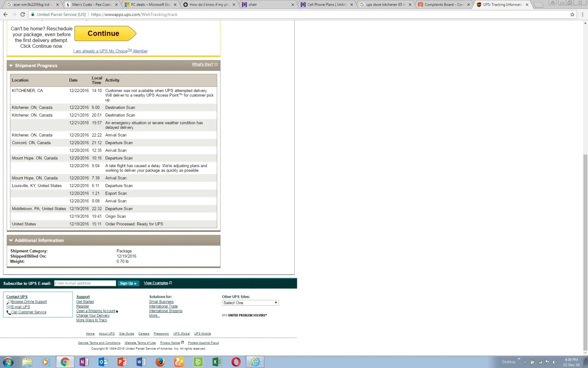Open the 'Other UPS Sites' Select One dropdown

point(250,303)
